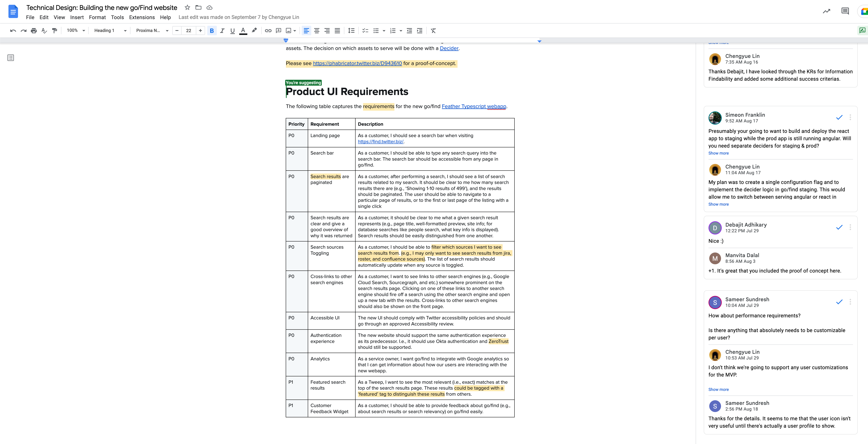Click the font size input field
The height and width of the screenshot is (444, 868).
(x=189, y=31)
